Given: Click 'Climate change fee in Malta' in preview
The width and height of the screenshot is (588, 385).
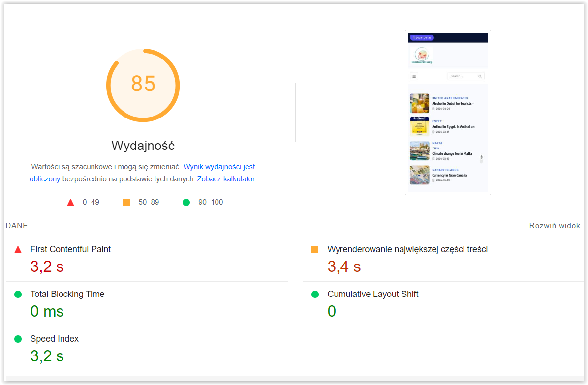Looking at the screenshot, I should [x=452, y=154].
